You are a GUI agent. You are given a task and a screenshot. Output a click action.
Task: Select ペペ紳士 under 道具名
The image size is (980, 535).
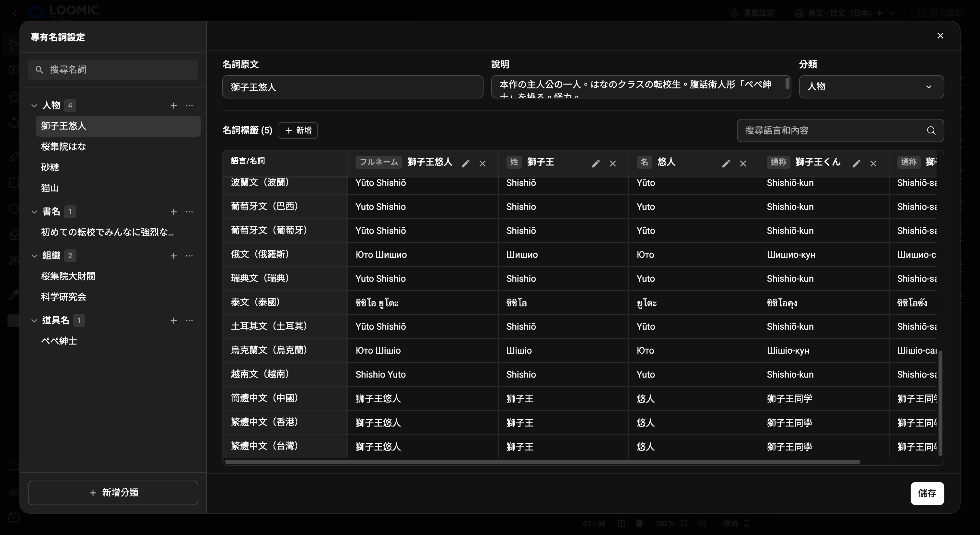(118, 341)
